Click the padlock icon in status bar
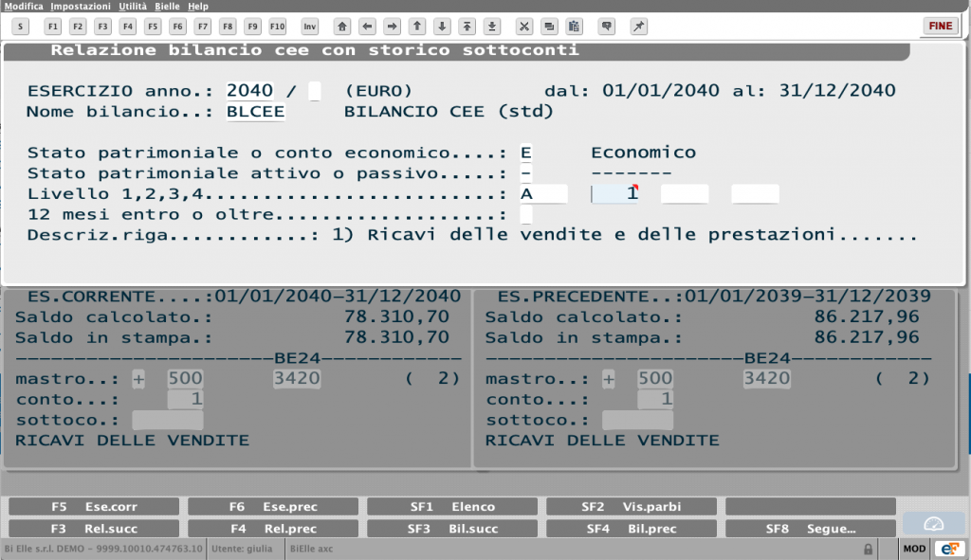The width and height of the screenshot is (971, 560). 869,549
